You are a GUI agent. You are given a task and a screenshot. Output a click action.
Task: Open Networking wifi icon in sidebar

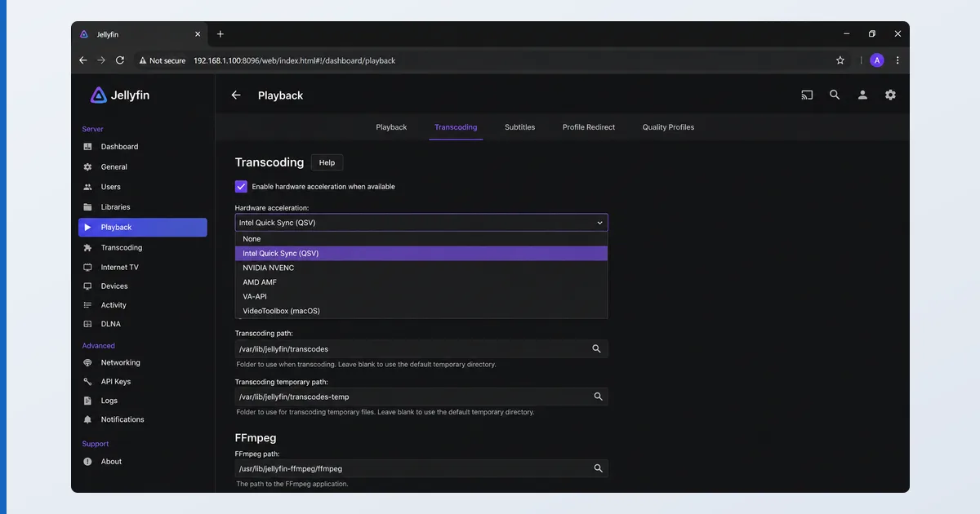[x=87, y=362]
